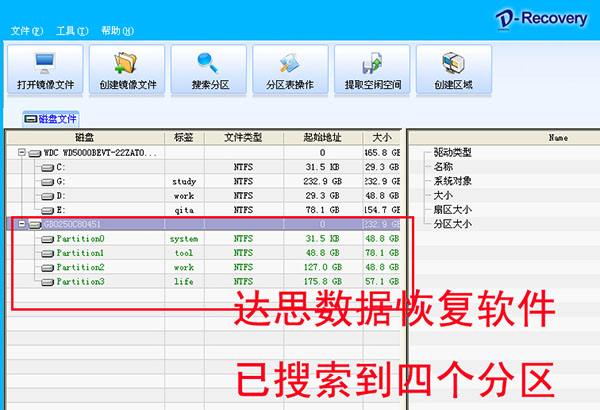Open the 帮助(H) menu
This screenshot has width=600, height=410.
pos(117,31)
